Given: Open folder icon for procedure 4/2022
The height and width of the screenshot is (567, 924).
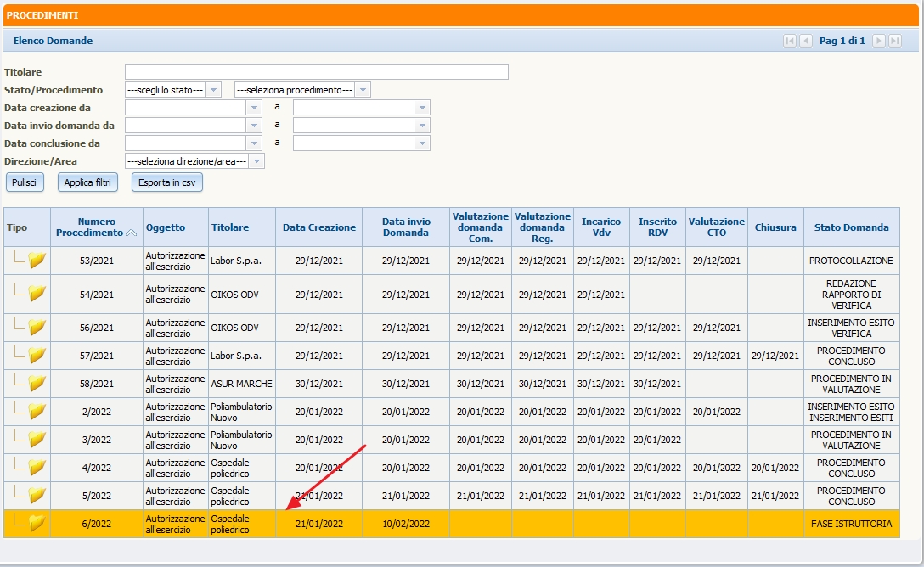Looking at the screenshot, I should pyautogui.click(x=37, y=467).
